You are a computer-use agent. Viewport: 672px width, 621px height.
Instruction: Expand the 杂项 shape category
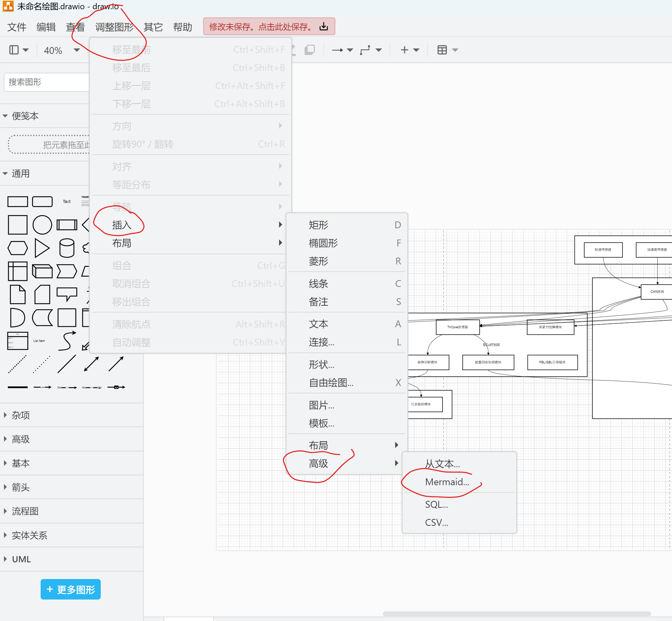pos(20,415)
